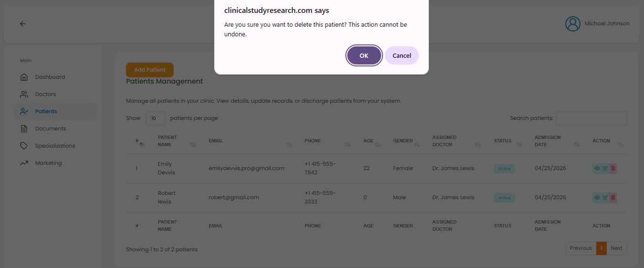
Task: Sort by Status column arrows
Action: click(x=519, y=144)
